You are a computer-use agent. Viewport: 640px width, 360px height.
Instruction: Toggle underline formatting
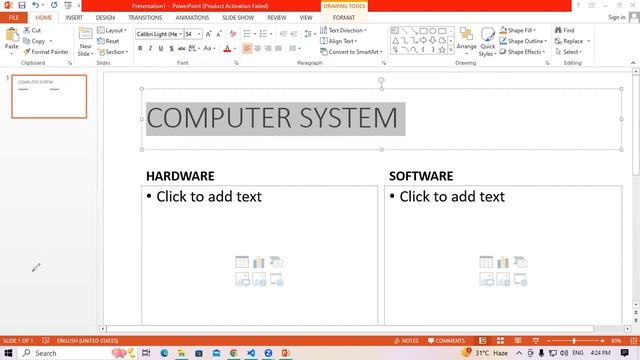(x=161, y=49)
